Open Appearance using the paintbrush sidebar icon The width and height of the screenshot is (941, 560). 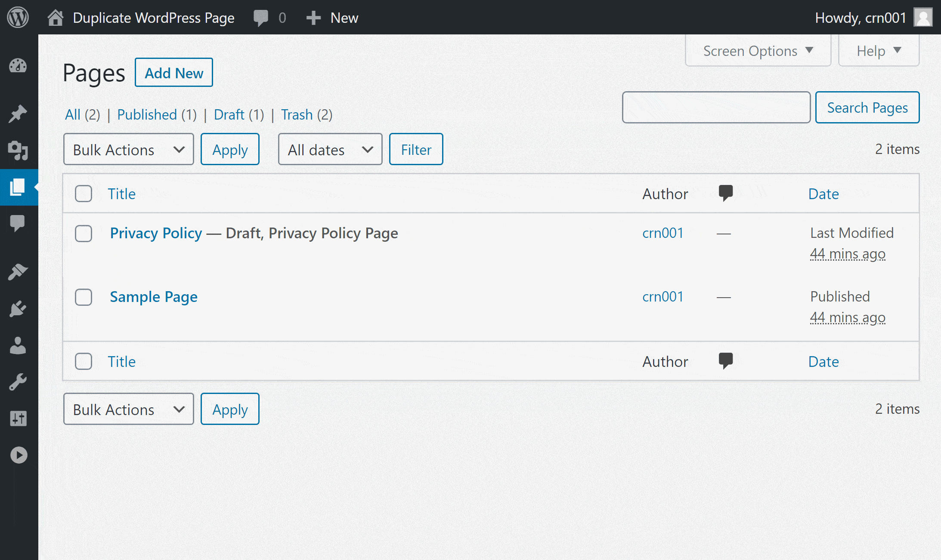pyautogui.click(x=19, y=272)
